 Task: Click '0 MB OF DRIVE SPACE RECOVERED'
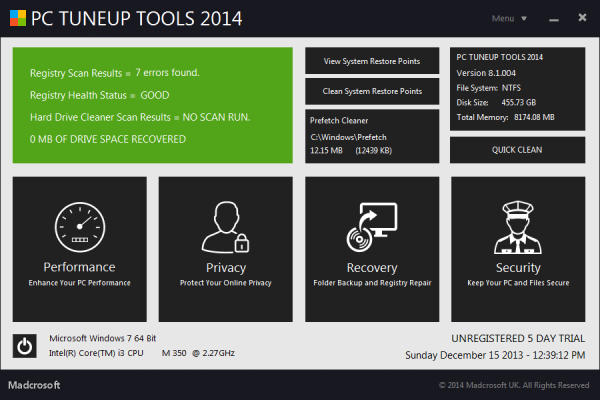click(108, 139)
